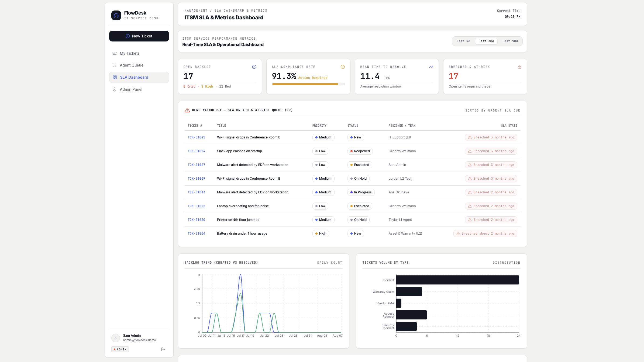Click the SLA Dashboard grid icon

pyautogui.click(x=115, y=77)
